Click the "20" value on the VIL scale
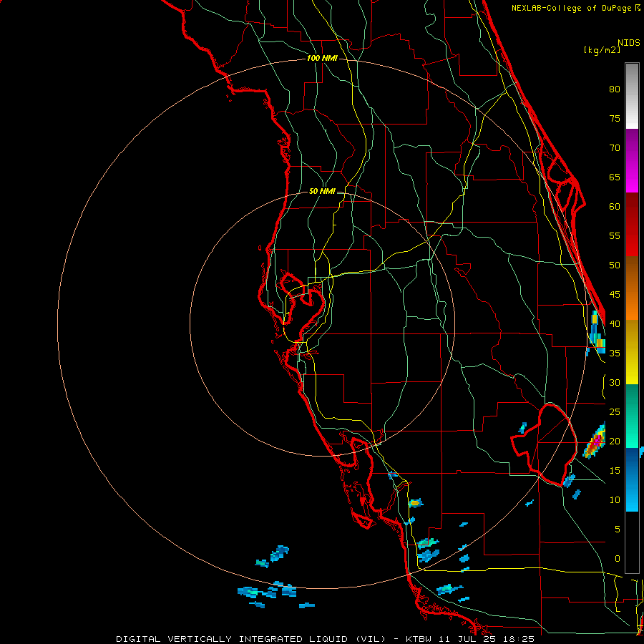 (615, 441)
